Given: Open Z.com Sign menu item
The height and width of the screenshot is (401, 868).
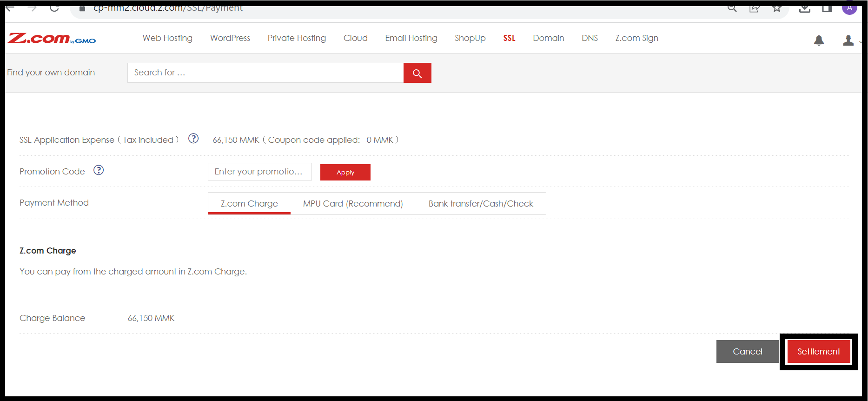Looking at the screenshot, I should [636, 38].
